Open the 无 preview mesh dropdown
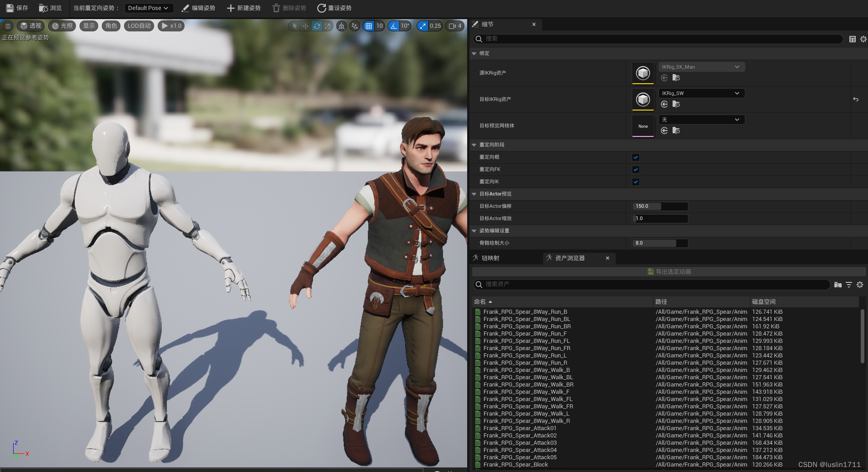Viewport: 868px width, 472px height. click(701, 120)
